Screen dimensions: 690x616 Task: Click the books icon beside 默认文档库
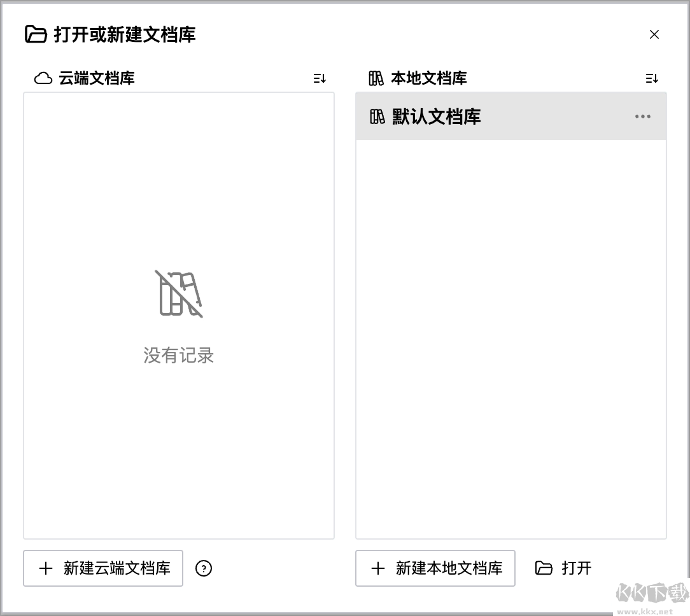[377, 116]
